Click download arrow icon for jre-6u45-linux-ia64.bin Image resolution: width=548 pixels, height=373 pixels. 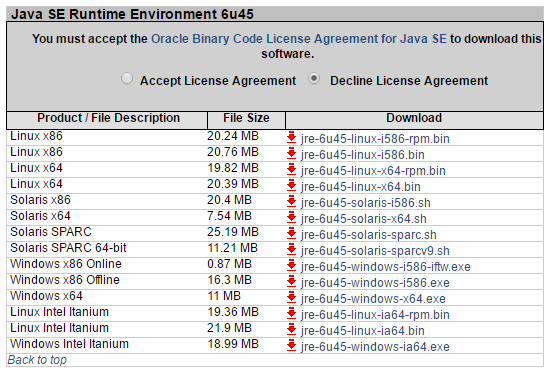point(291,330)
